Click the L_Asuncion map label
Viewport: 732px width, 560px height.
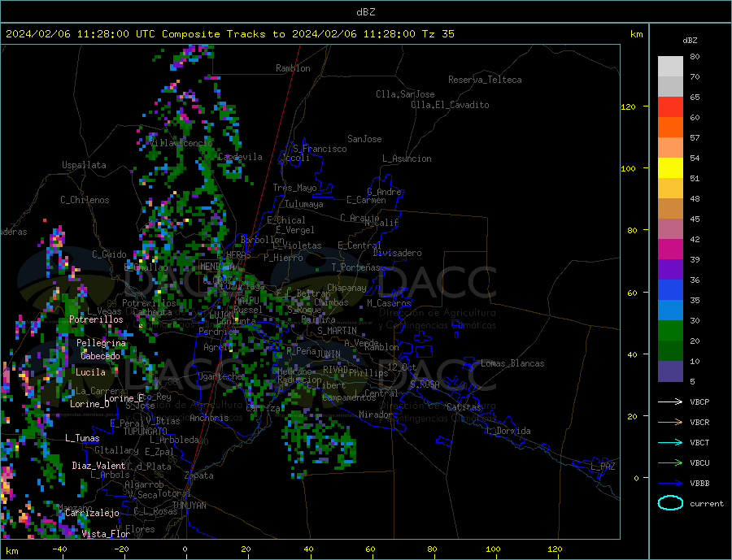pyautogui.click(x=407, y=158)
